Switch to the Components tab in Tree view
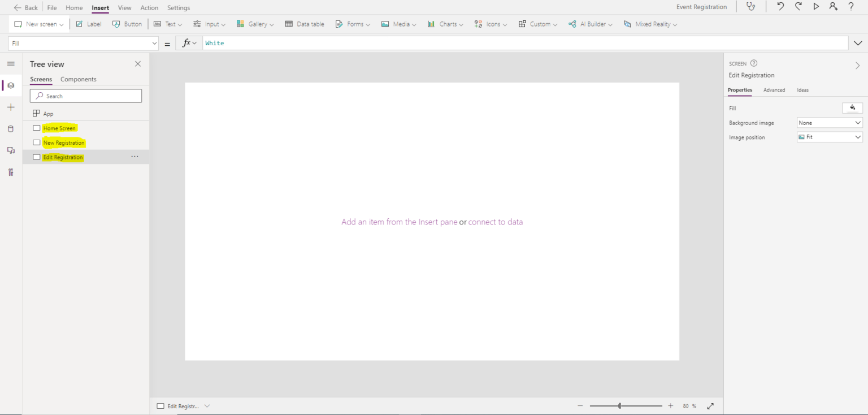Viewport: 868px width, 415px height. pos(78,79)
